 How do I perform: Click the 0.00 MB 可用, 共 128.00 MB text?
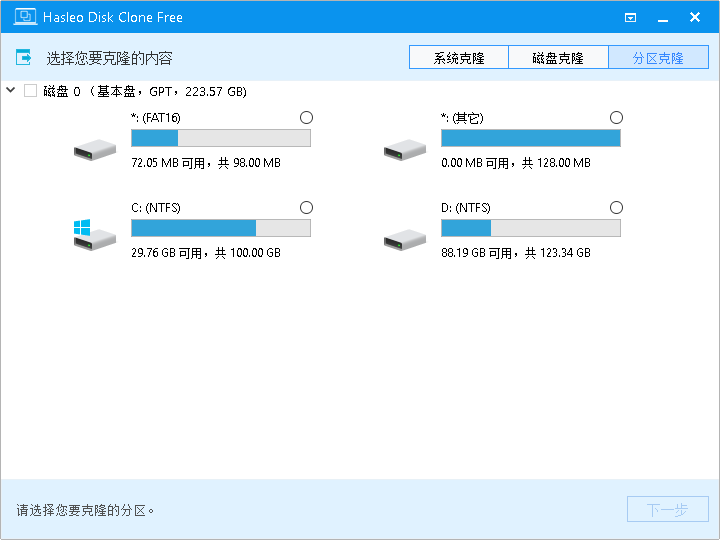[x=516, y=163]
